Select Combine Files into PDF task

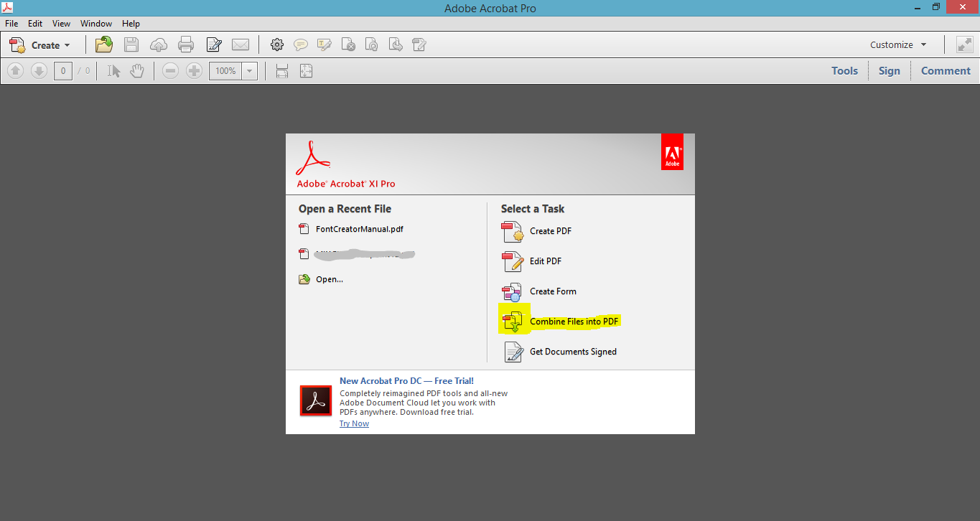pyautogui.click(x=574, y=320)
